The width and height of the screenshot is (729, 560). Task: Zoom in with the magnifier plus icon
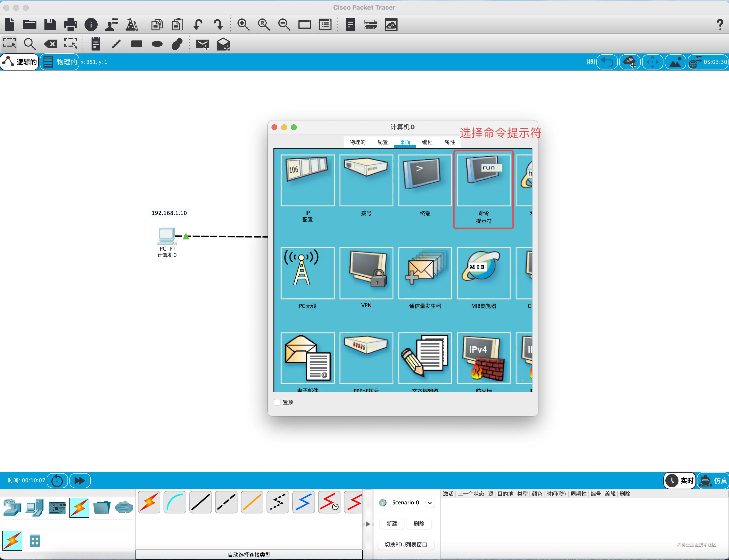click(x=243, y=24)
